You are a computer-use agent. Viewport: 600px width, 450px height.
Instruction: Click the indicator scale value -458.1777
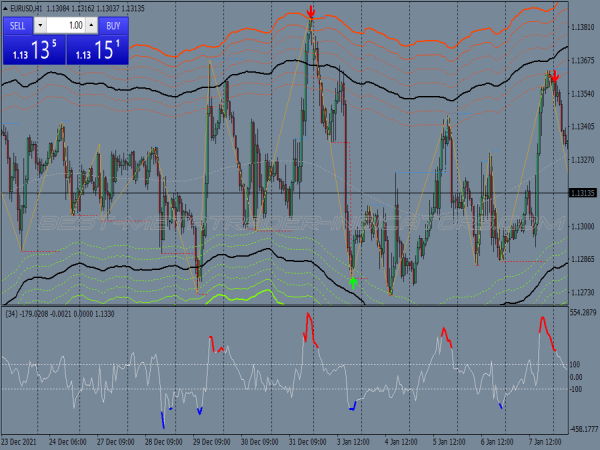point(583,429)
